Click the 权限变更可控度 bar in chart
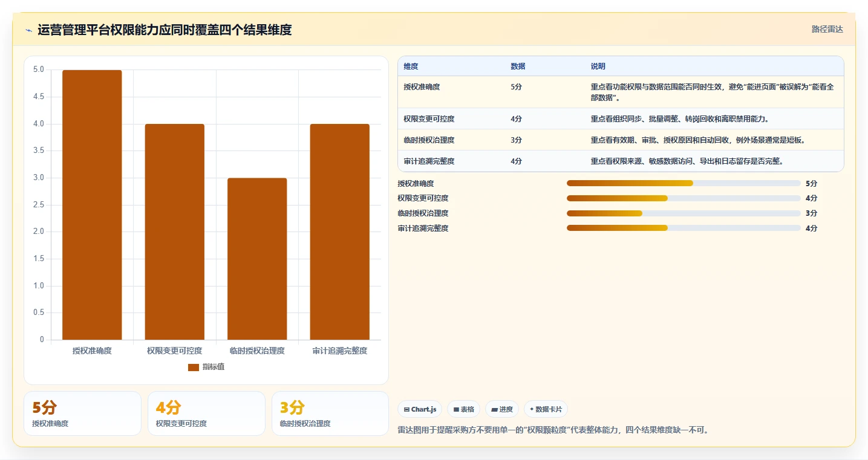This screenshot has height=460, width=868. pyautogui.click(x=175, y=232)
